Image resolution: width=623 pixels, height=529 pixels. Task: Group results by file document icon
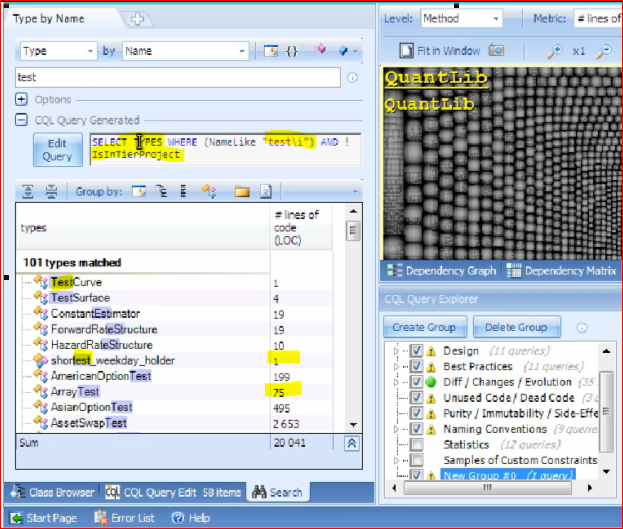[x=266, y=192]
